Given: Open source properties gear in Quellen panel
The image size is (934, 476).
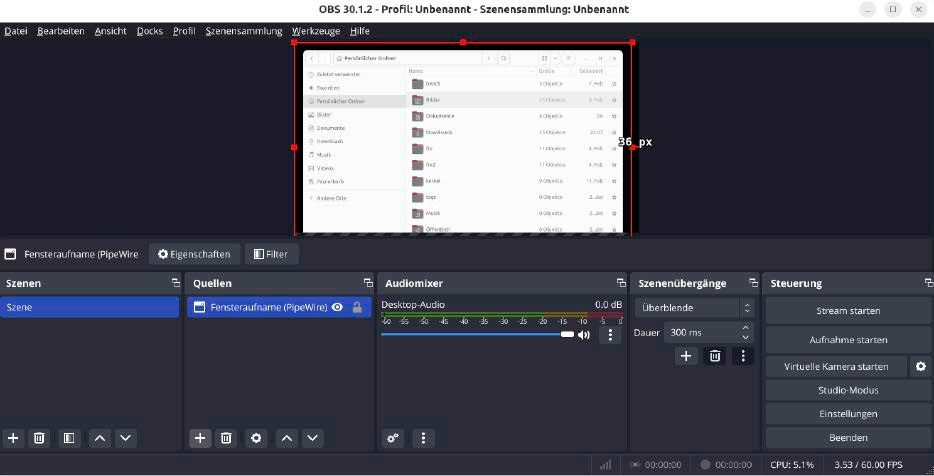Looking at the screenshot, I should (x=256, y=438).
